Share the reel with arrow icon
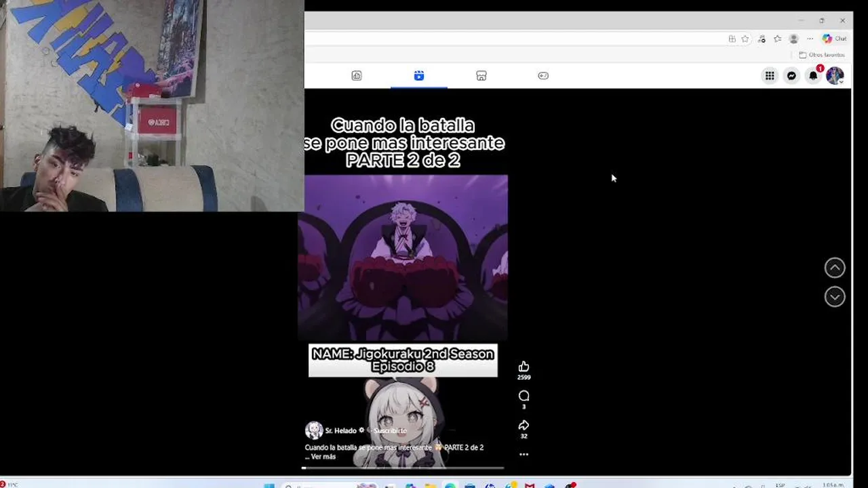This screenshot has height=488, width=868. (524, 425)
